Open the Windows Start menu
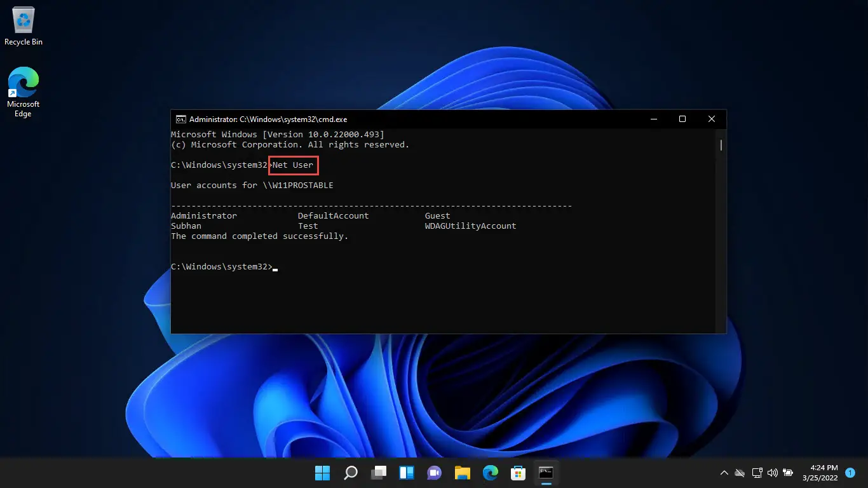Image resolution: width=868 pixels, height=488 pixels. pyautogui.click(x=322, y=473)
